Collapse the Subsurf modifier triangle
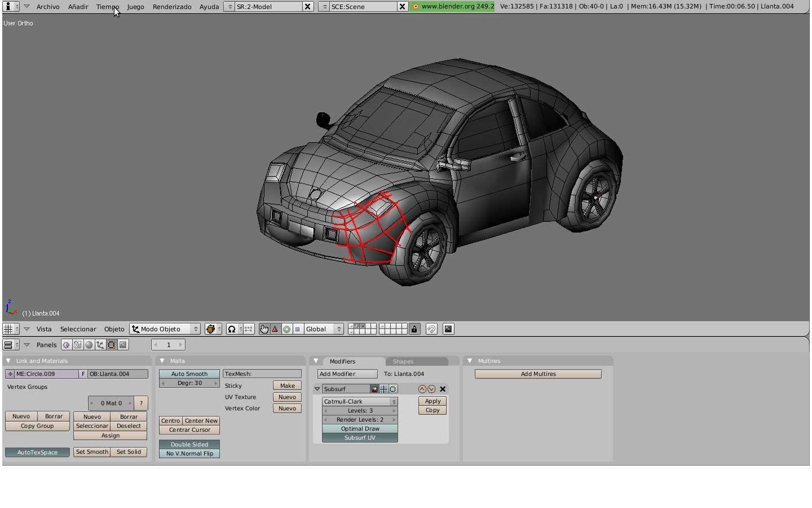 317,389
